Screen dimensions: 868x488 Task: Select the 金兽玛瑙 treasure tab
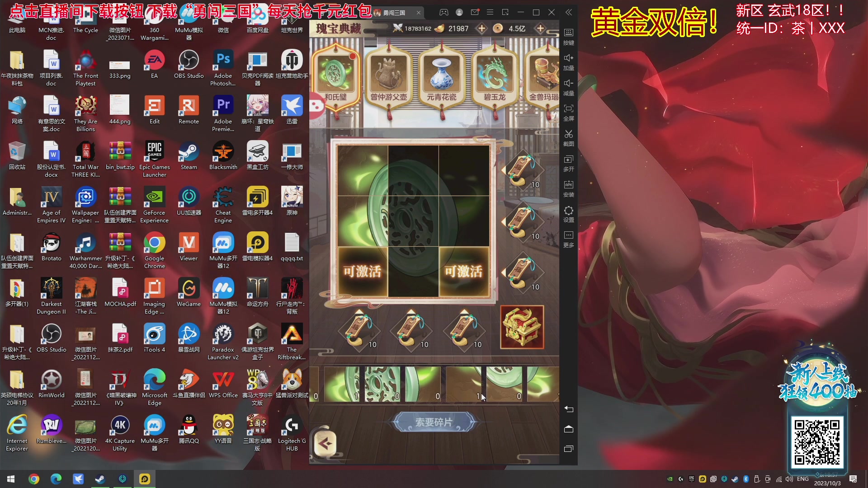click(542, 77)
